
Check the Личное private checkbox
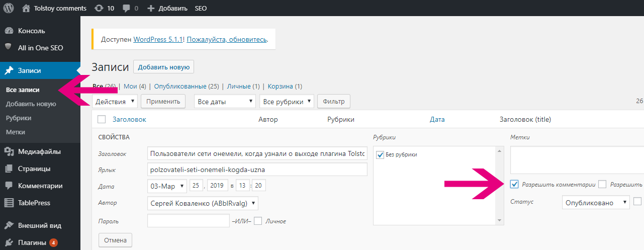coord(258,221)
